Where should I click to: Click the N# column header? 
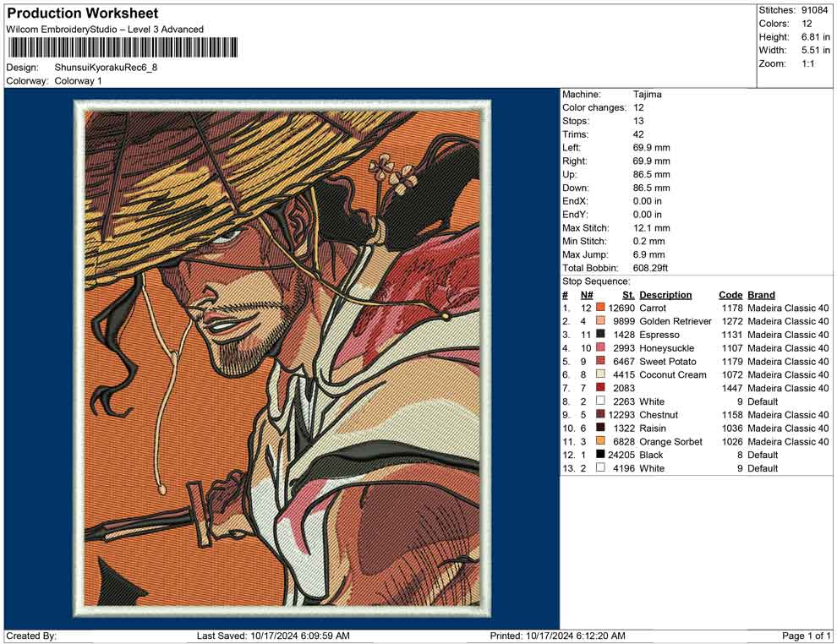point(587,295)
